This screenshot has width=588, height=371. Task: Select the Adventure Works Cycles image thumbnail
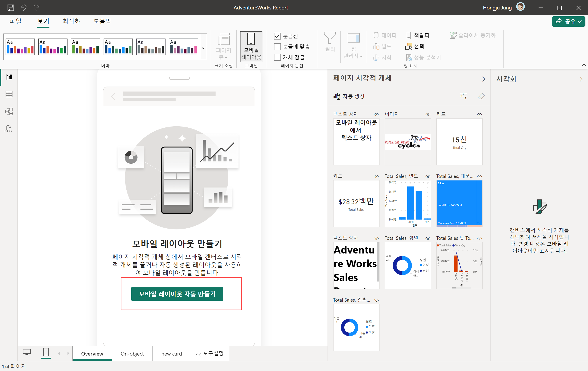point(407,142)
